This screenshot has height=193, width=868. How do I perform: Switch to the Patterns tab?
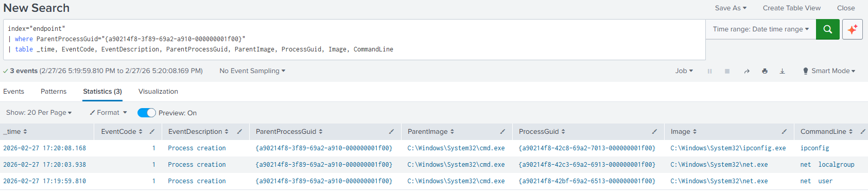54,92
